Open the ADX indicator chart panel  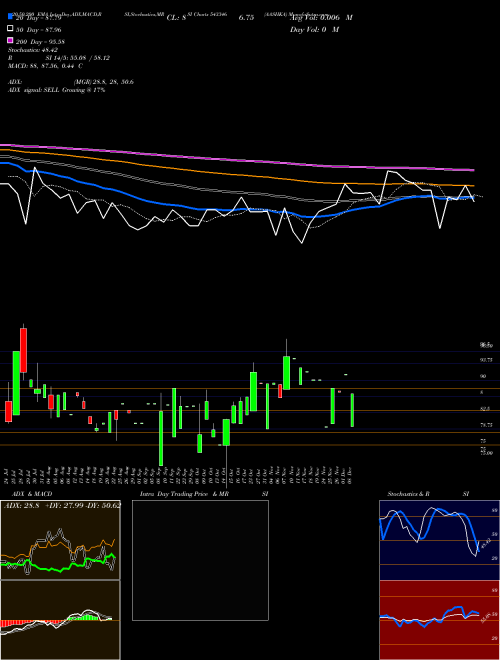pos(60,540)
